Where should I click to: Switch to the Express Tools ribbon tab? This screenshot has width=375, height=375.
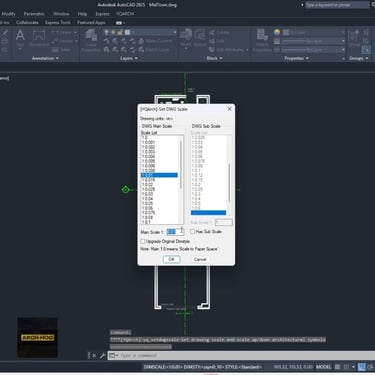(x=58, y=22)
